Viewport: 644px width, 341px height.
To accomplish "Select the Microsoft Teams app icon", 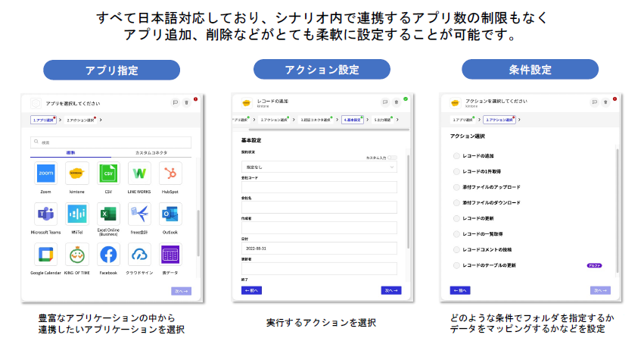I will (x=45, y=214).
